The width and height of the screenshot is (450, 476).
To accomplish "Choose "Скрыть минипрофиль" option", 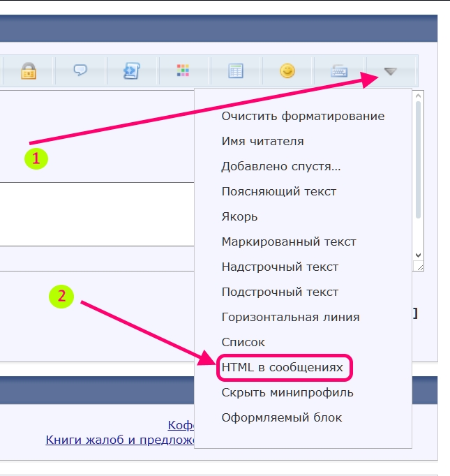I will click(287, 393).
